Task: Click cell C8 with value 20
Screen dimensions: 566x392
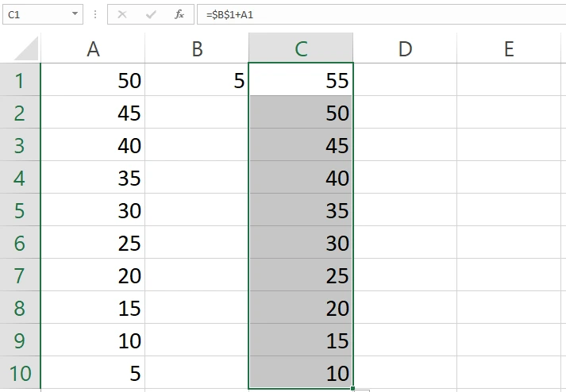Action: coord(301,307)
